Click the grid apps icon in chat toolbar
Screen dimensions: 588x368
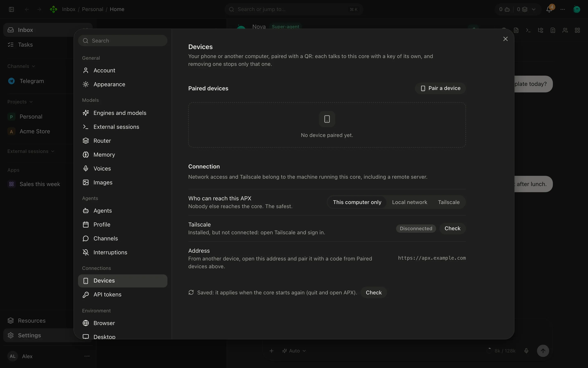pyautogui.click(x=577, y=30)
